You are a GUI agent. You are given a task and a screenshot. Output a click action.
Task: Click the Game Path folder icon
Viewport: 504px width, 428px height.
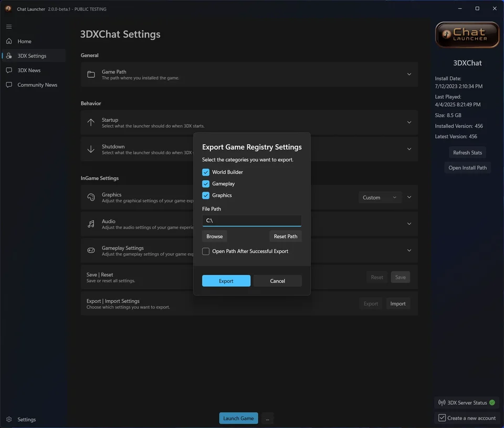(91, 74)
